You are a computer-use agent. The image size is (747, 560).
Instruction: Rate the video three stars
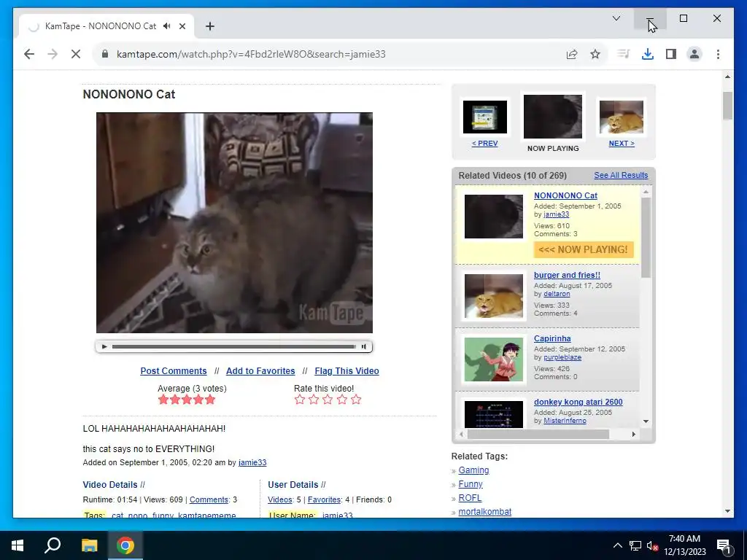(328, 400)
